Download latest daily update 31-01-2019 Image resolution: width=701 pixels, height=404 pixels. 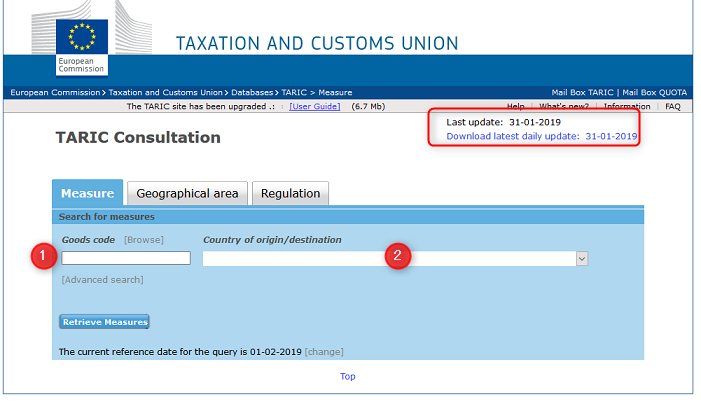(542, 136)
